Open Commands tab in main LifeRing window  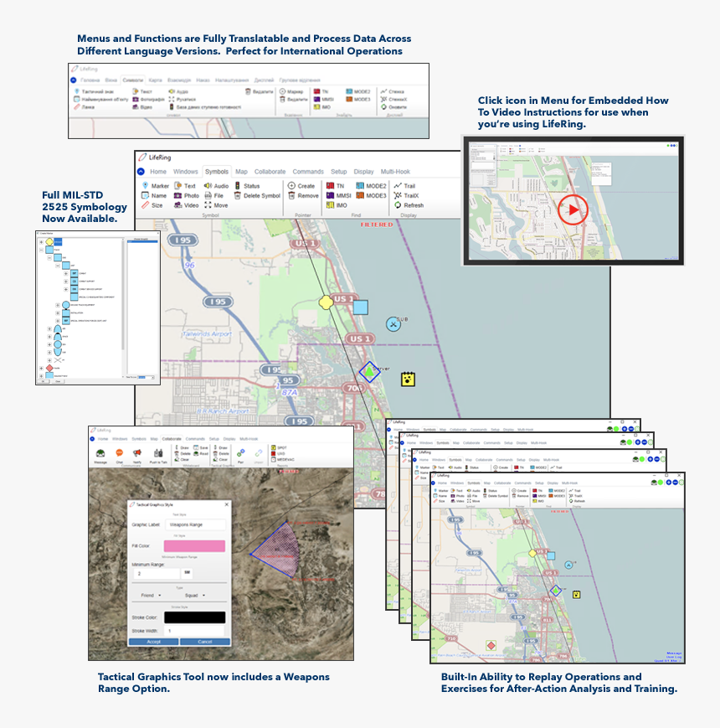coord(308,172)
